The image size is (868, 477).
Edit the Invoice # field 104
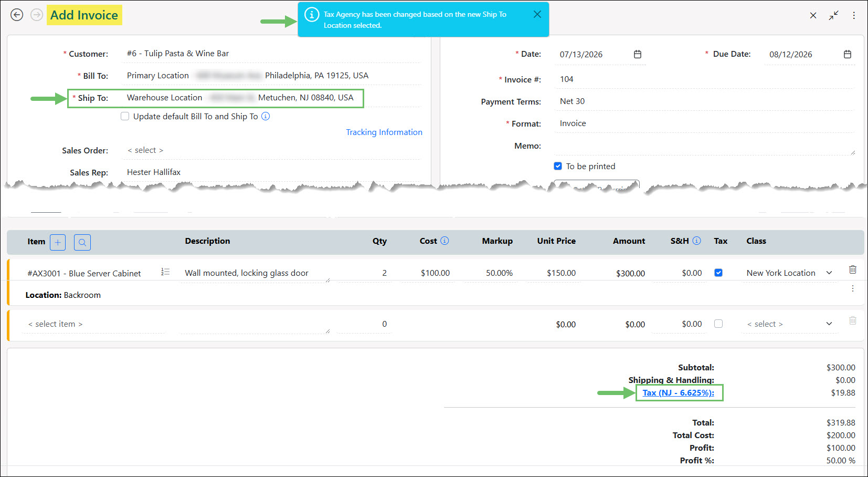point(705,79)
